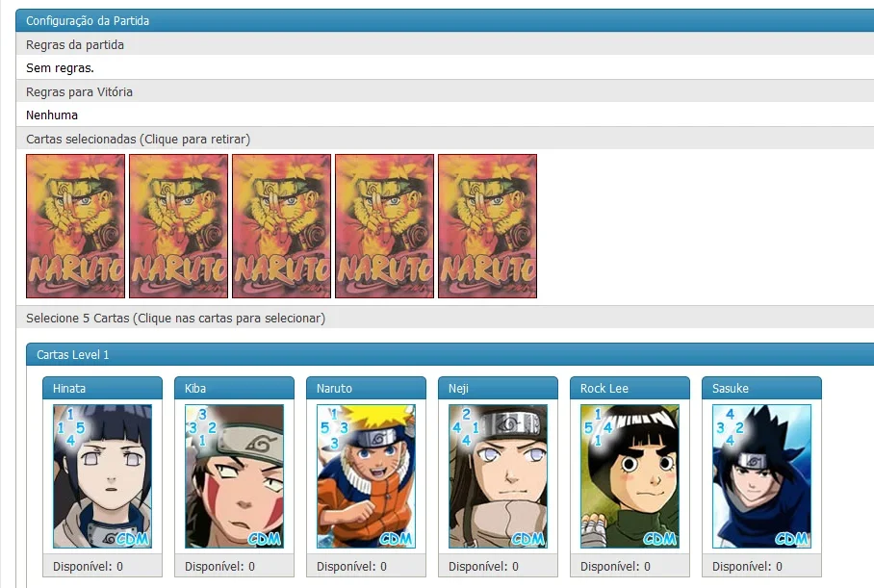Pick the Naruto level 1 card
This screenshot has height=588, width=874.
(x=366, y=476)
